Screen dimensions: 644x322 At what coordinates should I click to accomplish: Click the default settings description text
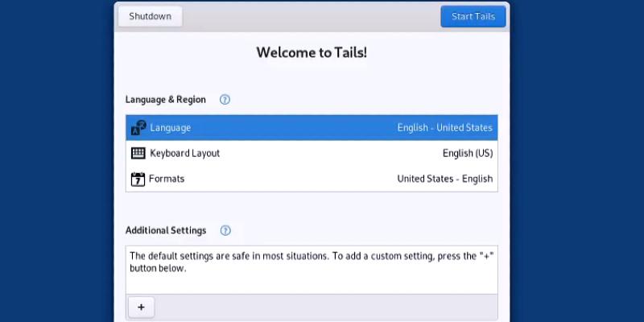(x=312, y=262)
